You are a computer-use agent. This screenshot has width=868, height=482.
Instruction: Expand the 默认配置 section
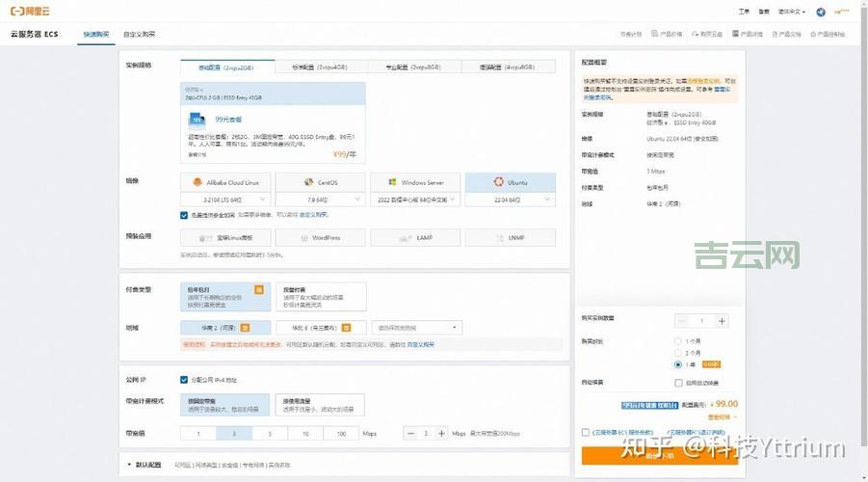[144, 465]
